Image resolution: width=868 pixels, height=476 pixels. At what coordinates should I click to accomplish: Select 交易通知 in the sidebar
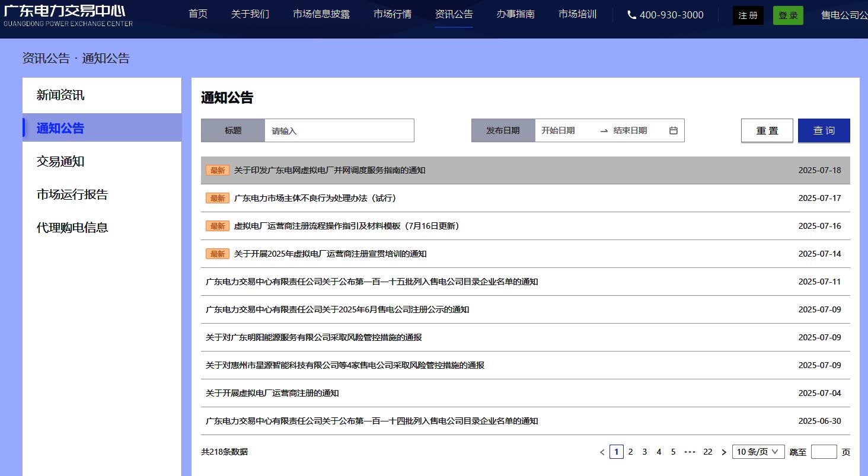tap(102, 161)
